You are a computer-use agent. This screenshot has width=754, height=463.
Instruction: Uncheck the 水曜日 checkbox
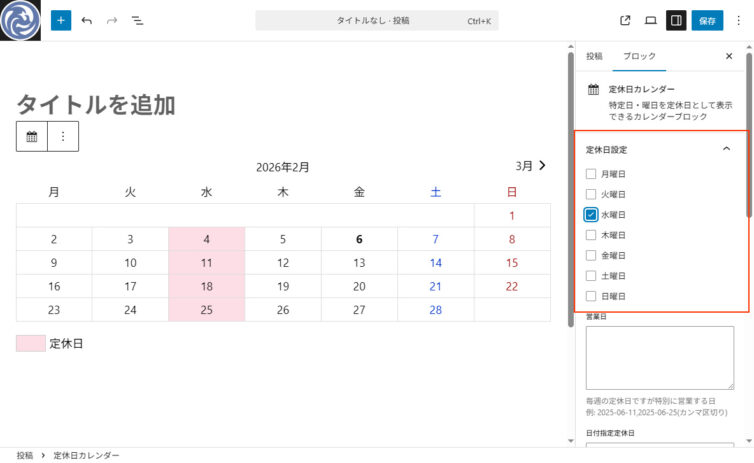point(591,215)
